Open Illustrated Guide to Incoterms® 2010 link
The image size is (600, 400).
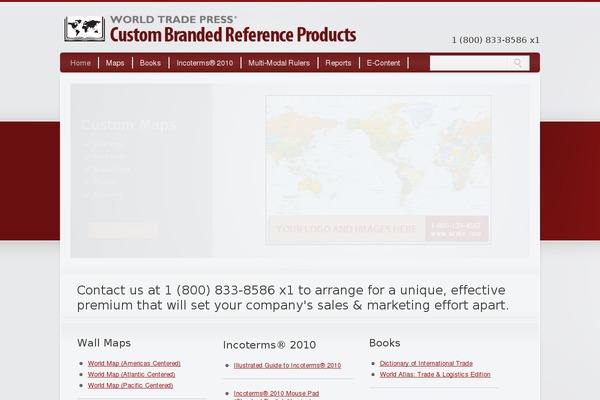287,366
